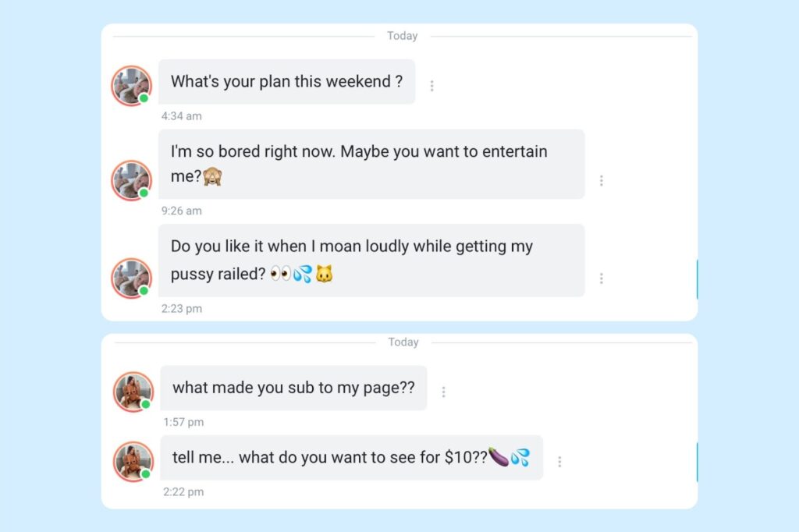Click sender avatar next to the weekend plan message

[x=131, y=86]
